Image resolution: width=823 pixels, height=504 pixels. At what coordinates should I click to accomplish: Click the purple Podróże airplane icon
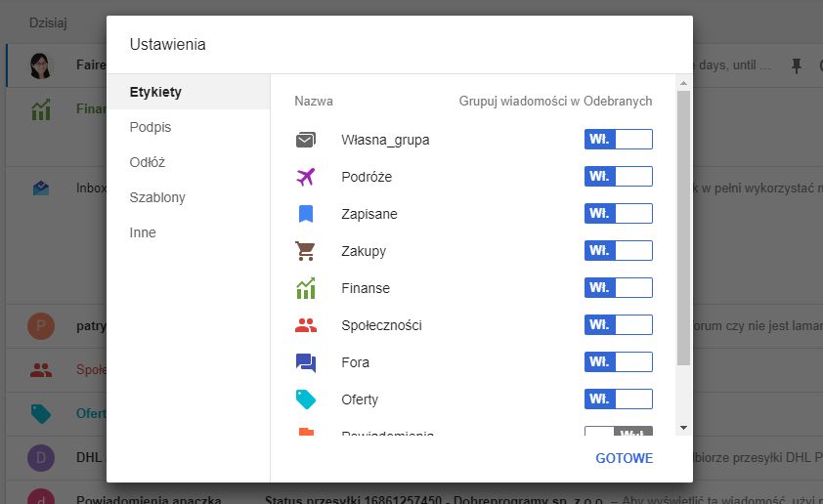(x=306, y=177)
